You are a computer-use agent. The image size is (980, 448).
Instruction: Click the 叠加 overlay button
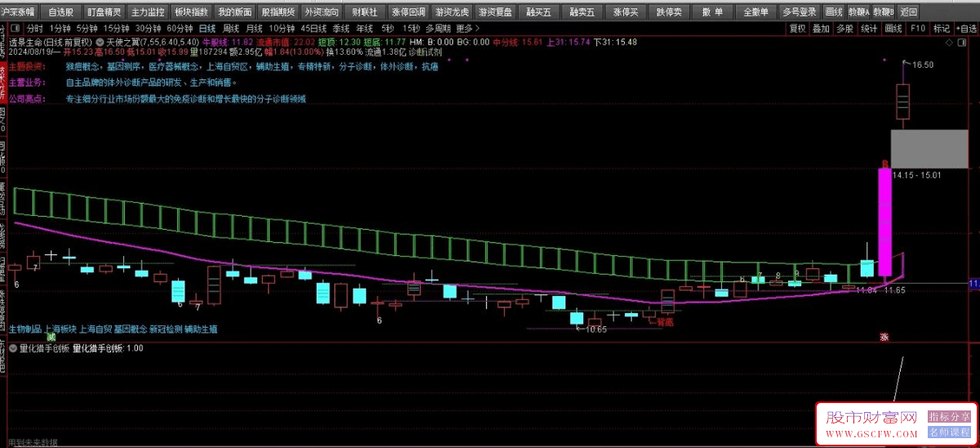point(822,28)
